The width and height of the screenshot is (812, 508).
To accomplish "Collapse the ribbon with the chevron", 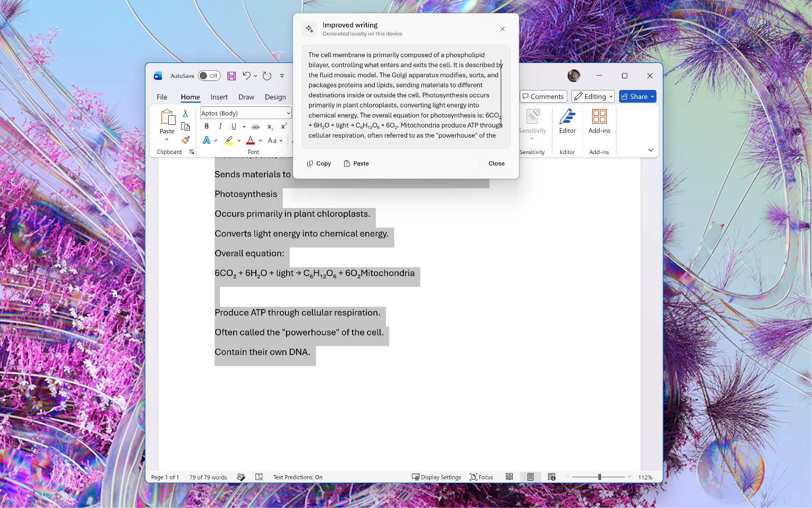I will [x=651, y=150].
